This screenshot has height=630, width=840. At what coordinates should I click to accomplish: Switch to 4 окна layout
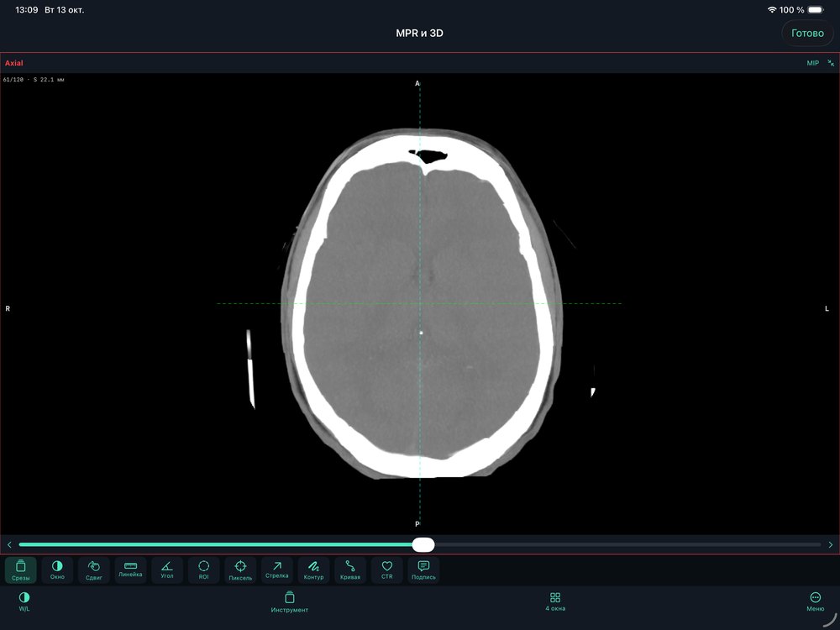tap(555, 601)
